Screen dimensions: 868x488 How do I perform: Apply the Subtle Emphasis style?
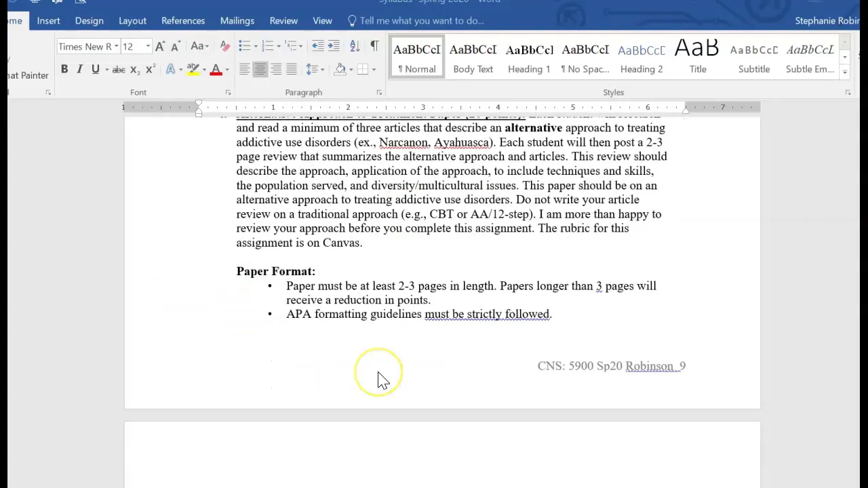click(810, 57)
